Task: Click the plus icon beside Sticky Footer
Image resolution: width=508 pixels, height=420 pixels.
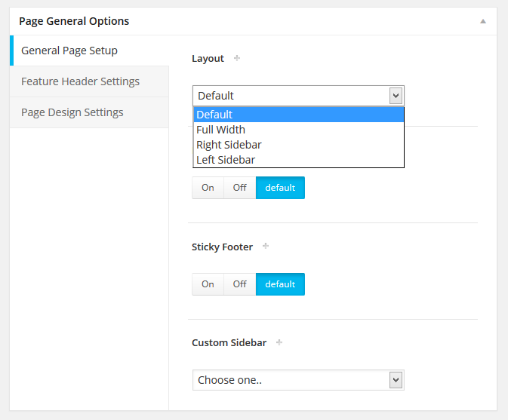Action: [266, 246]
